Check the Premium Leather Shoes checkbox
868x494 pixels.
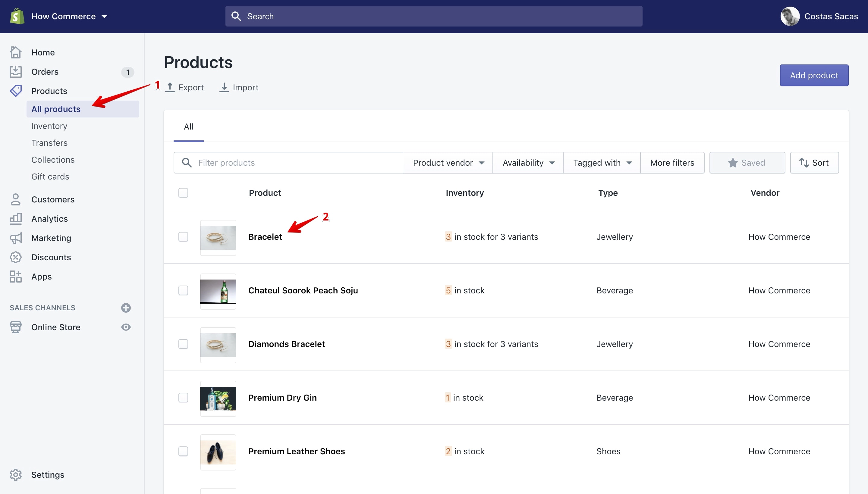(183, 451)
